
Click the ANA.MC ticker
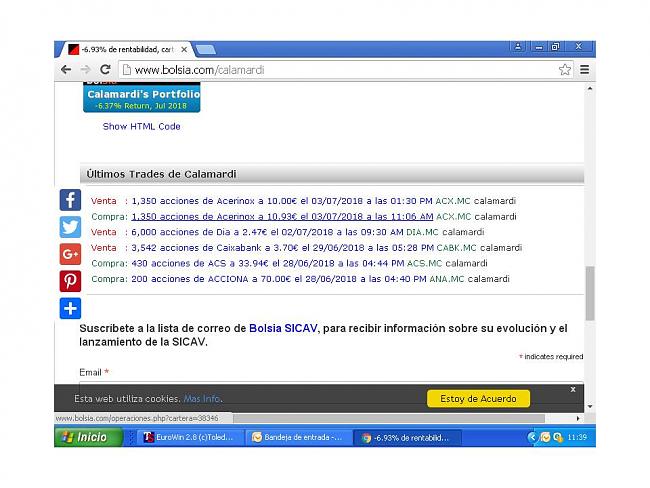446,279
